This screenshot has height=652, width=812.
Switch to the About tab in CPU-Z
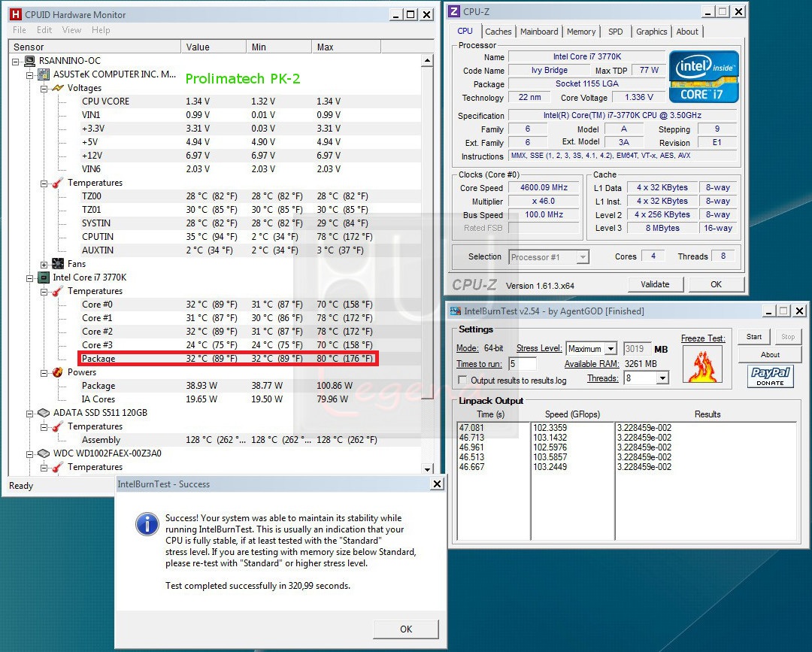[x=687, y=32]
